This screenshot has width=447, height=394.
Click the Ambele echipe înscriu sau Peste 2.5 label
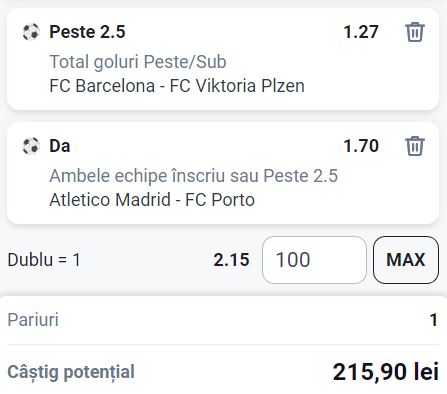(x=194, y=176)
